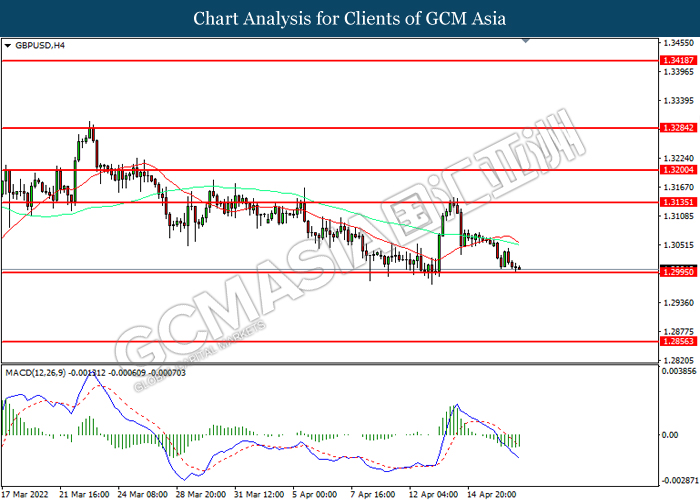
Task: Select the 1.28563 support price label
Action: point(678,342)
